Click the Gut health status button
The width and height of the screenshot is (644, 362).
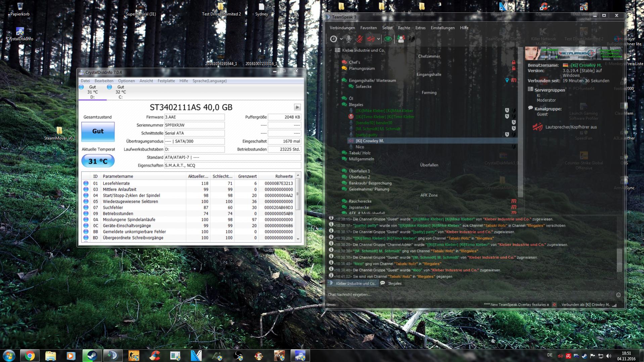click(98, 131)
